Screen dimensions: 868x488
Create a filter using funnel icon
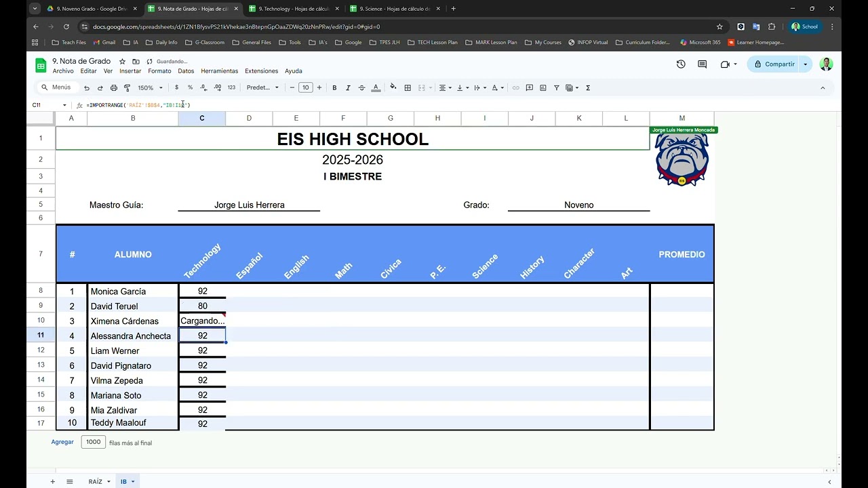pos(557,87)
